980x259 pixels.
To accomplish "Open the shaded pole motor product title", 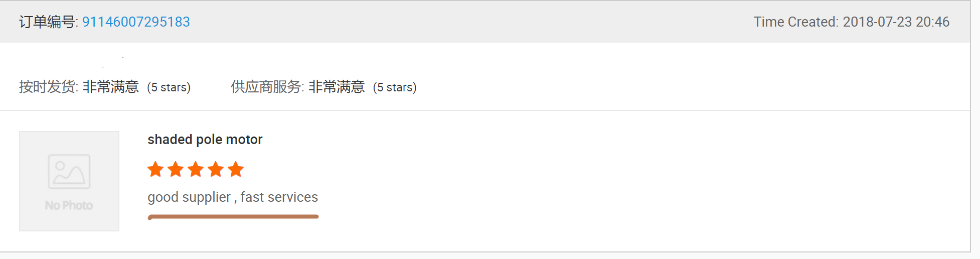I will point(205,140).
